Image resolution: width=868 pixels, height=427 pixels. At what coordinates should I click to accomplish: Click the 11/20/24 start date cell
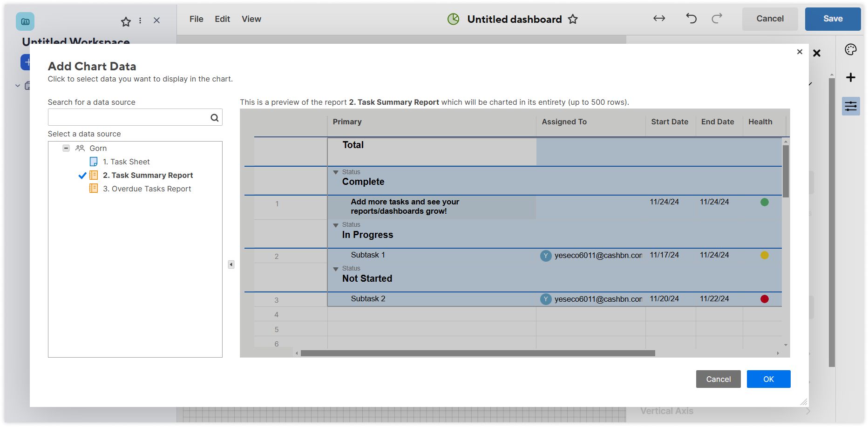(671, 299)
